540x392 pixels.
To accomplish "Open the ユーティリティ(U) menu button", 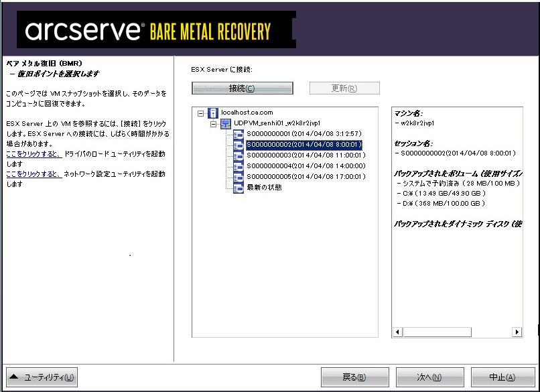I will click(x=42, y=377).
